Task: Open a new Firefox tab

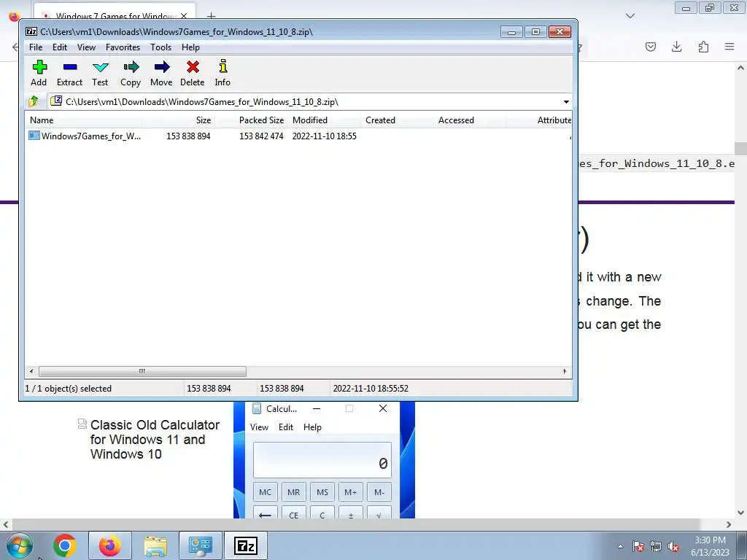Action: point(211,16)
